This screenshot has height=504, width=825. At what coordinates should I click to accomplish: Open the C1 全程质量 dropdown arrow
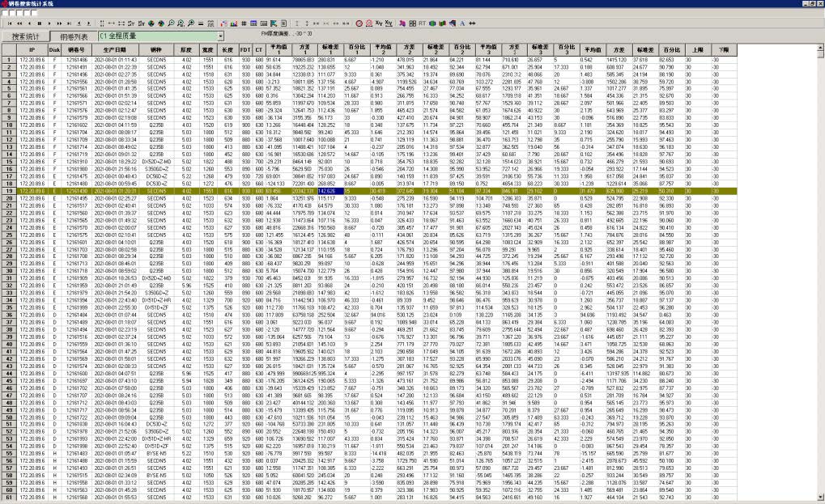tap(220, 36)
